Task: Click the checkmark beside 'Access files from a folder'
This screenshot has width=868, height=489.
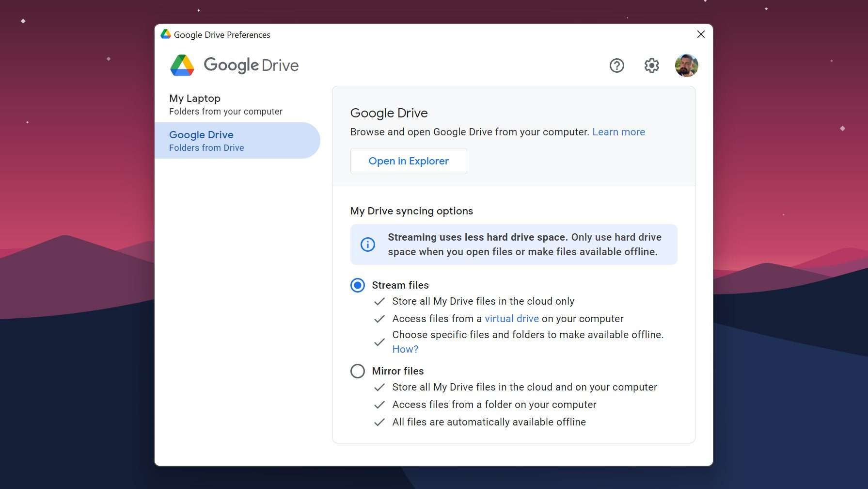Action: point(379,405)
